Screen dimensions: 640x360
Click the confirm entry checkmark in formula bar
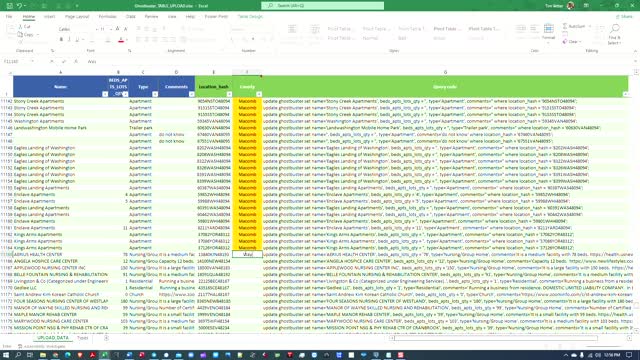pyautogui.click(x=64, y=62)
